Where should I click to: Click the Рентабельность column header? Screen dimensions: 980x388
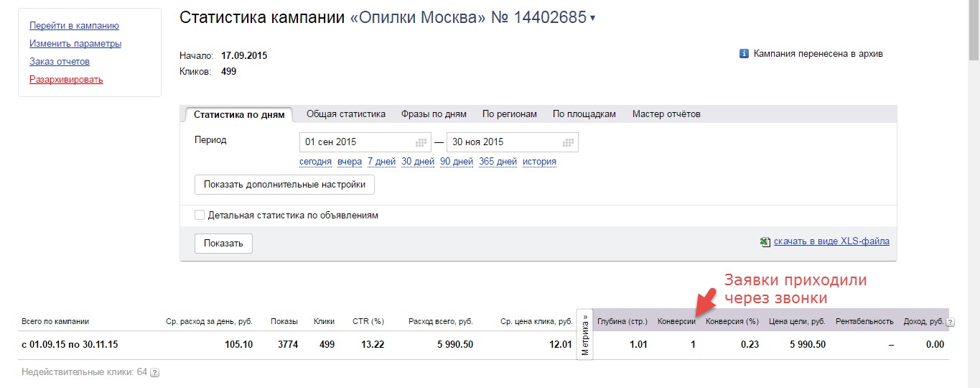864,322
